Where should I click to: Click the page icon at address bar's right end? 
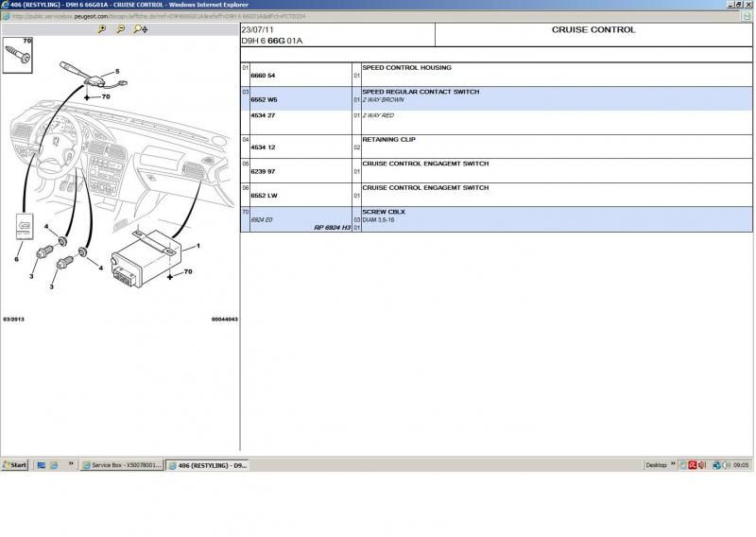click(747, 16)
